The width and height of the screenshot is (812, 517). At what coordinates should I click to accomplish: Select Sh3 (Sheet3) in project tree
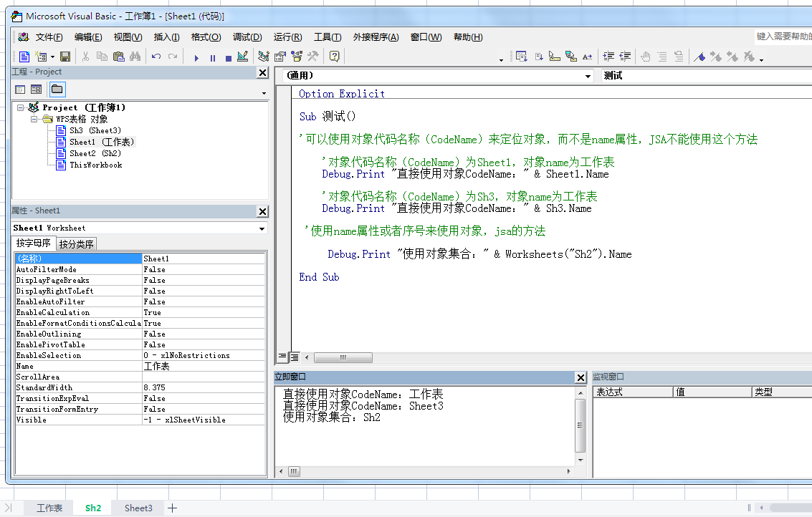tap(95, 130)
